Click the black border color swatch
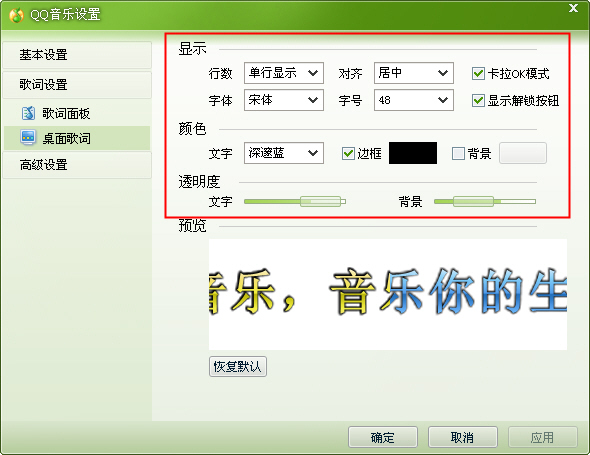The image size is (590, 455). click(413, 153)
